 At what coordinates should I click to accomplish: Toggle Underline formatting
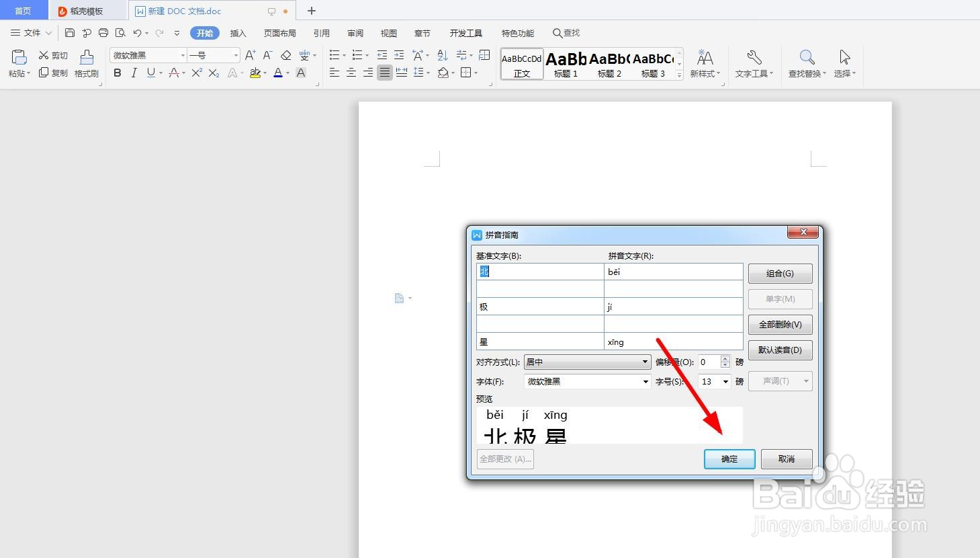coord(151,73)
